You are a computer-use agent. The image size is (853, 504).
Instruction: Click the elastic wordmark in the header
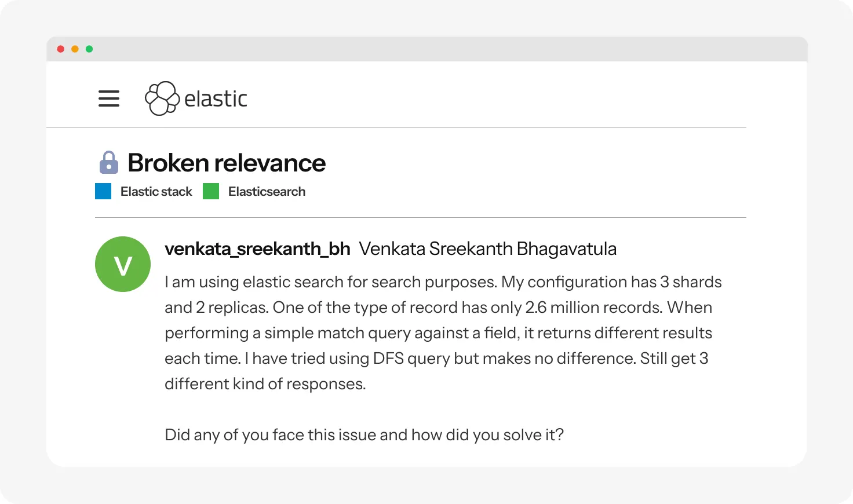click(215, 98)
